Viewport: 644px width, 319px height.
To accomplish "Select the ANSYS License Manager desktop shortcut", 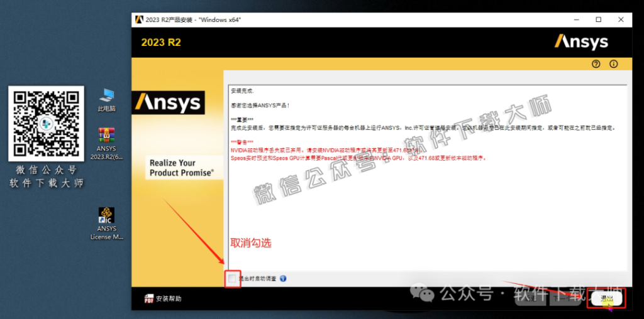I will 107,224.
